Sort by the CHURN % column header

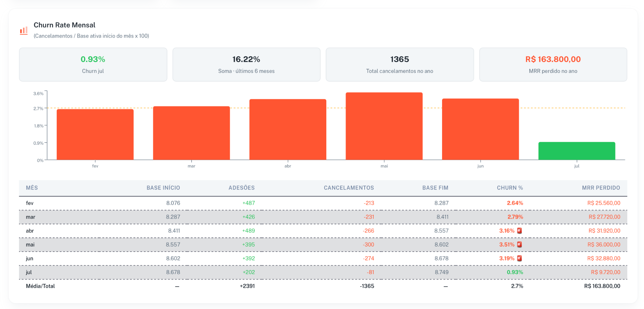click(x=510, y=188)
